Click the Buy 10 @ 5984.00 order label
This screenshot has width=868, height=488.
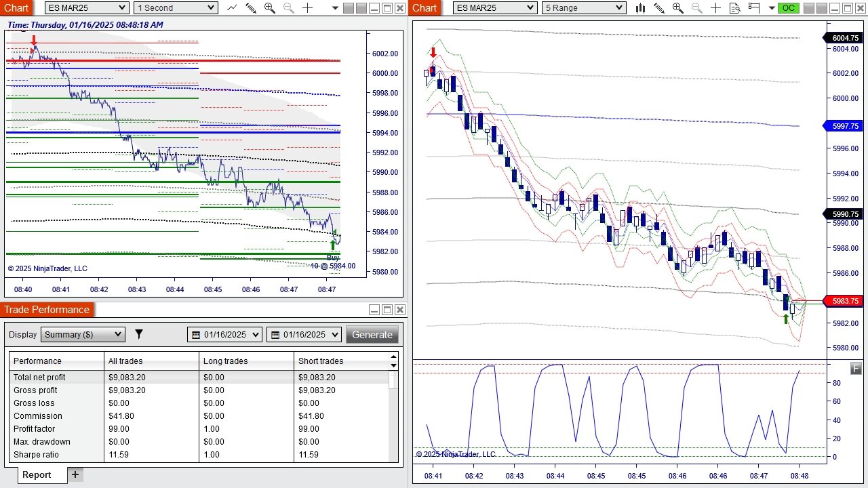[333, 262]
